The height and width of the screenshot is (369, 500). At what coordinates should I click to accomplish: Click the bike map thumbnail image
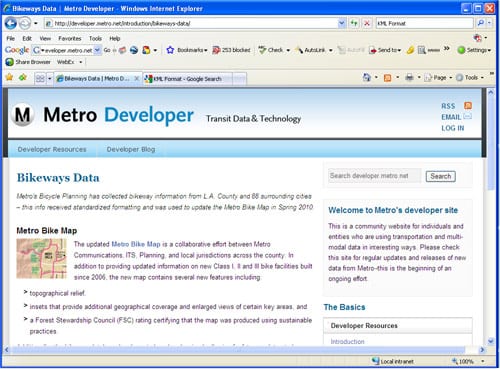tap(41, 259)
